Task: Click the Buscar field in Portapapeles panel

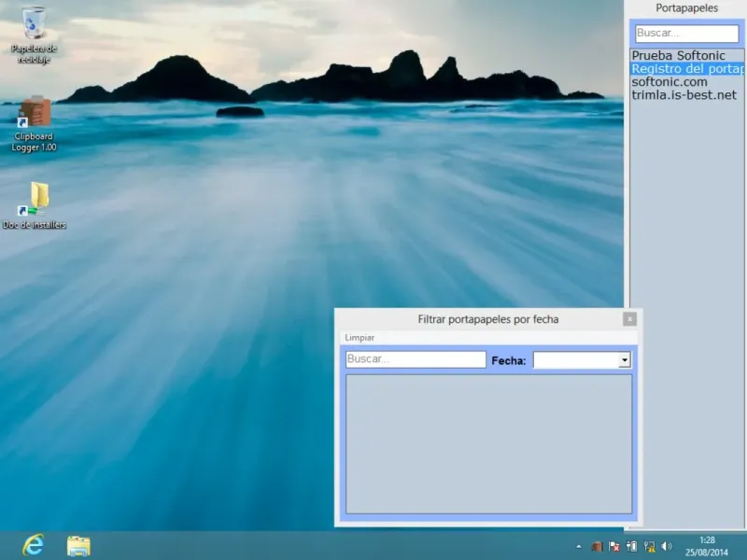Action: point(686,33)
